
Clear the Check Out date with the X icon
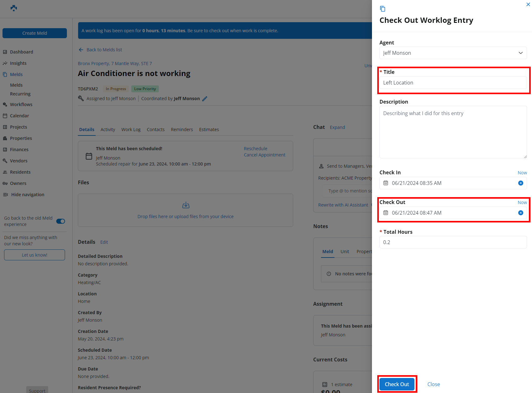(520, 213)
